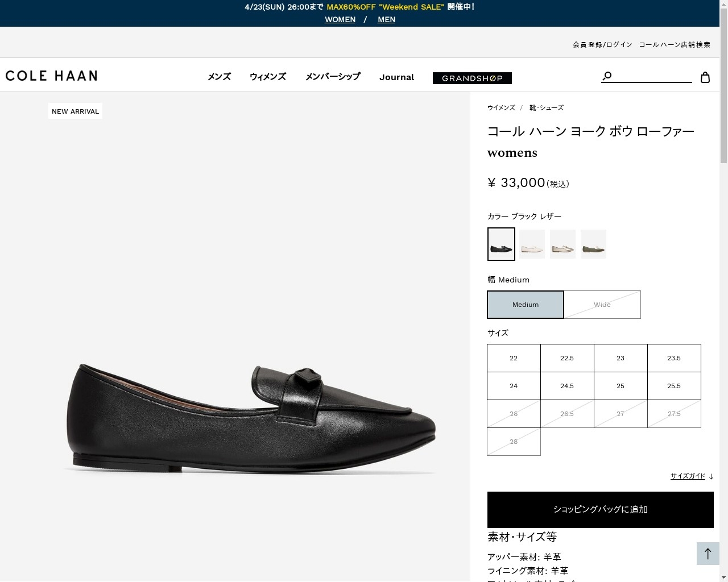The width and height of the screenshot is (728, 582).
Task: Select size 22
Action: tap(514, 358)
